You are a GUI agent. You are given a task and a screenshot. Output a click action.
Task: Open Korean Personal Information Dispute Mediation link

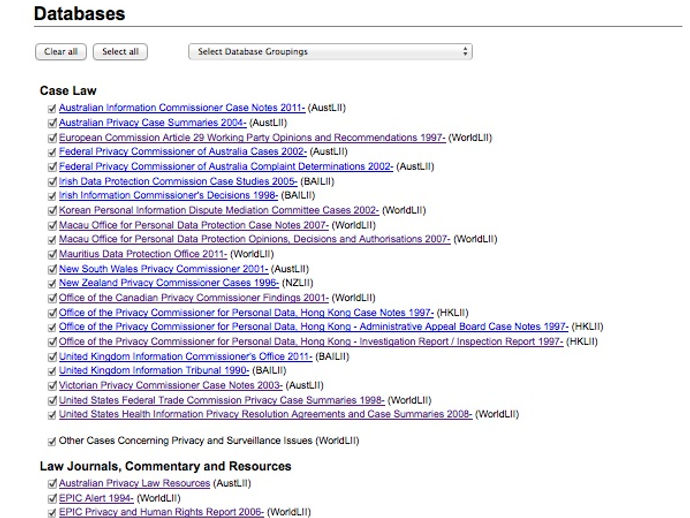click(x=219, y=210)
